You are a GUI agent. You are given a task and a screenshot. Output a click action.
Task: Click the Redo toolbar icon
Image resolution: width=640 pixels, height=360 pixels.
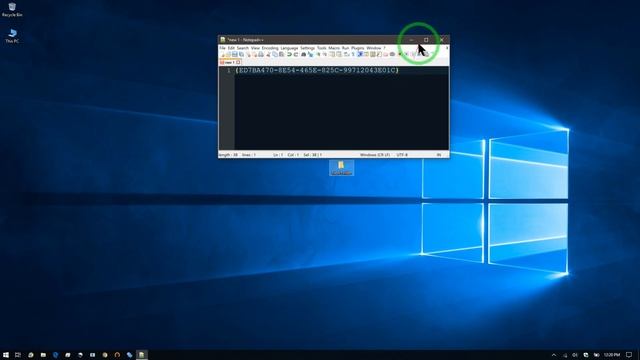point(296,54)
